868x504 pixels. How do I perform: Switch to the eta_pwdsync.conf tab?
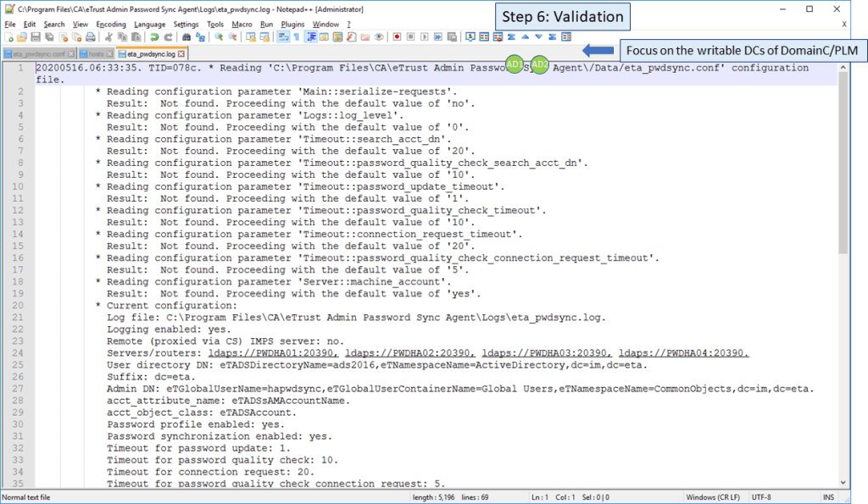coord(37,53)
